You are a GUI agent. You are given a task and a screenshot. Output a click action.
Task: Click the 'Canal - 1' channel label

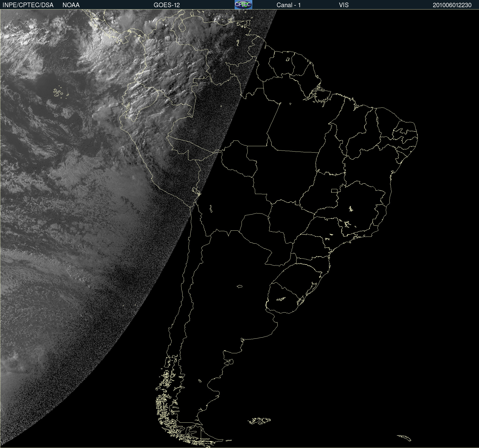click(289, 5)
